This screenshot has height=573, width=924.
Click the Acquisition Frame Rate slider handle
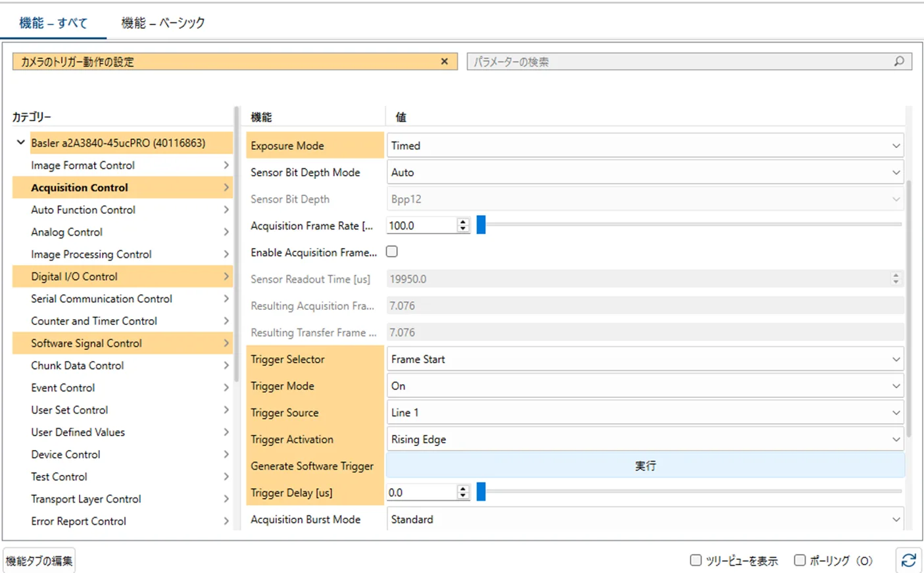(x=481, y=225)
